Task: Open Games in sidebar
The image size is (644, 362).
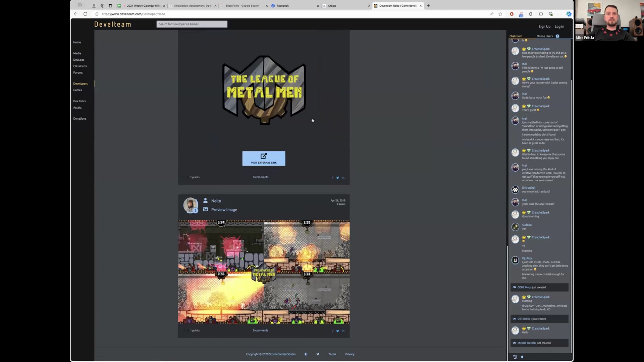Action: [77, 90]
